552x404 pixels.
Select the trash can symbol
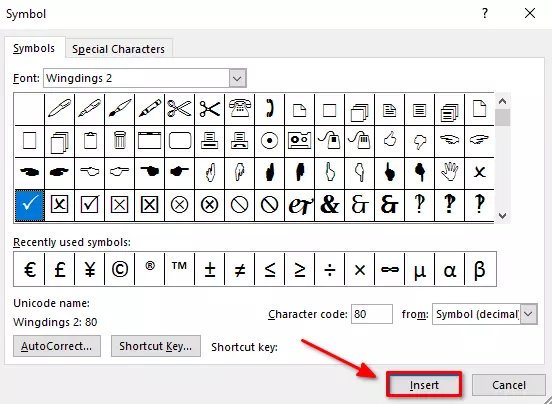[x=120, y=140]
